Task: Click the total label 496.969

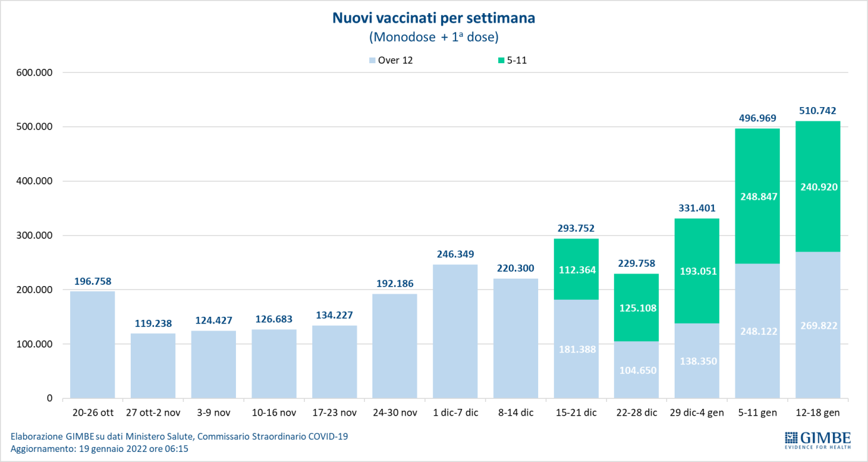Action: click(x=758, y=118)
